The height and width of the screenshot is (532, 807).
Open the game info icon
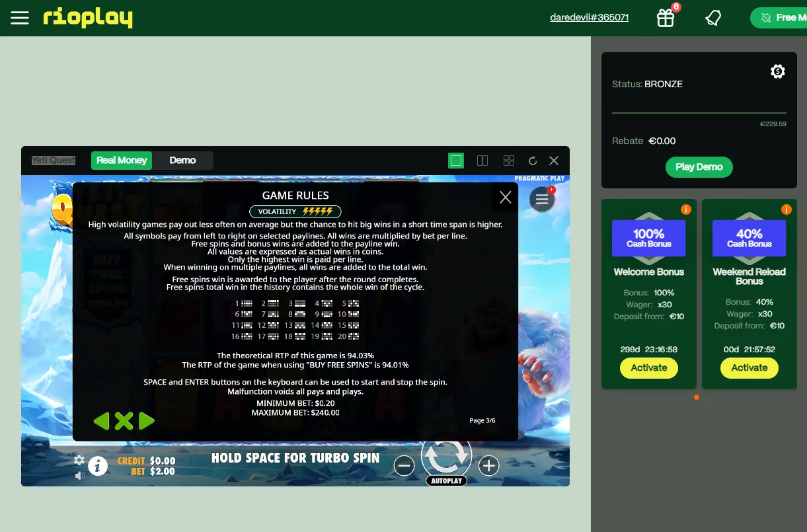[x=98, y=466]
